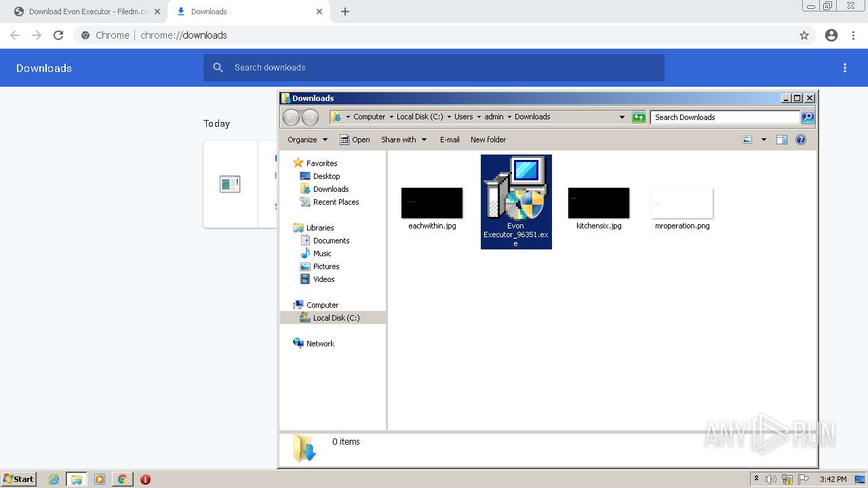Viewport: 868px width, 488px height.
Task: Open Explorer help icon
Action: pyautogui.click(x=801, y=140)
